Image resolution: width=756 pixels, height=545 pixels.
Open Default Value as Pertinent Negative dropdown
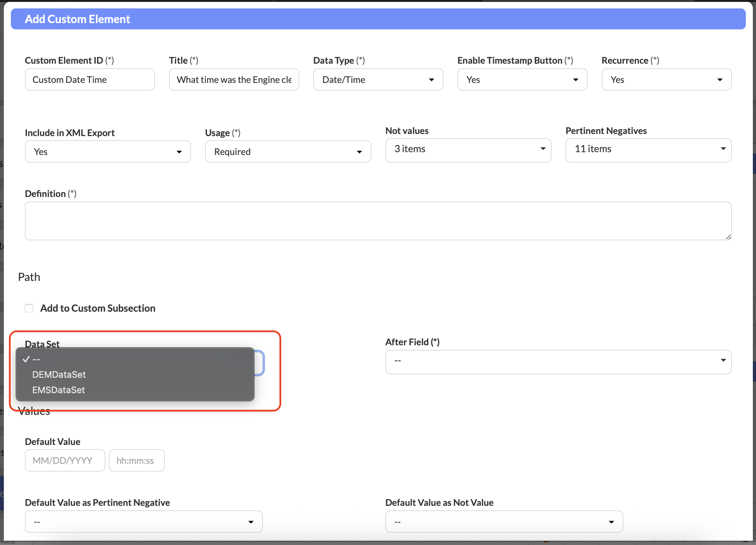[143, 522]
